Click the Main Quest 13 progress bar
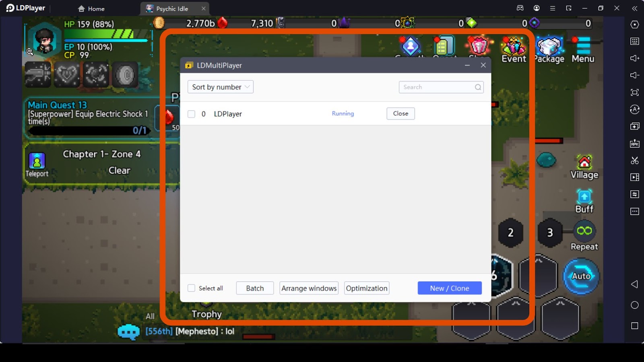Screen dimensions: 644x362 [89, 130]
